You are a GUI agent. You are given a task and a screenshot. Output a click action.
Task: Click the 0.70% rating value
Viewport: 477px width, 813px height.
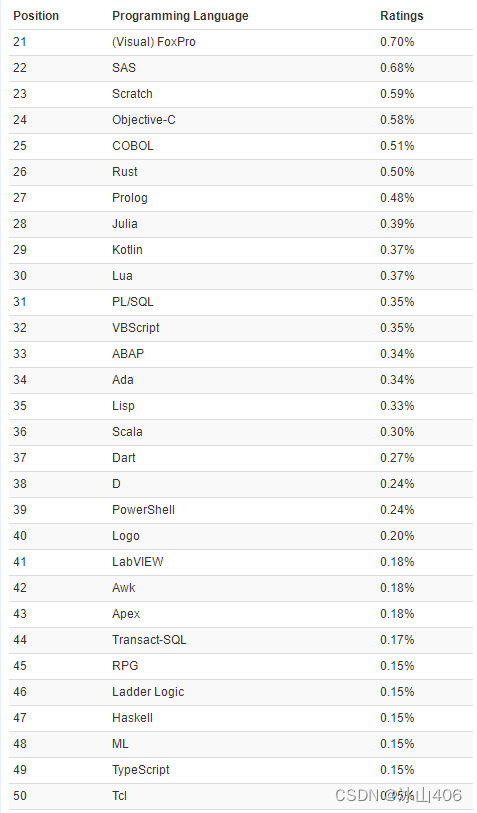tap(397, 42)
